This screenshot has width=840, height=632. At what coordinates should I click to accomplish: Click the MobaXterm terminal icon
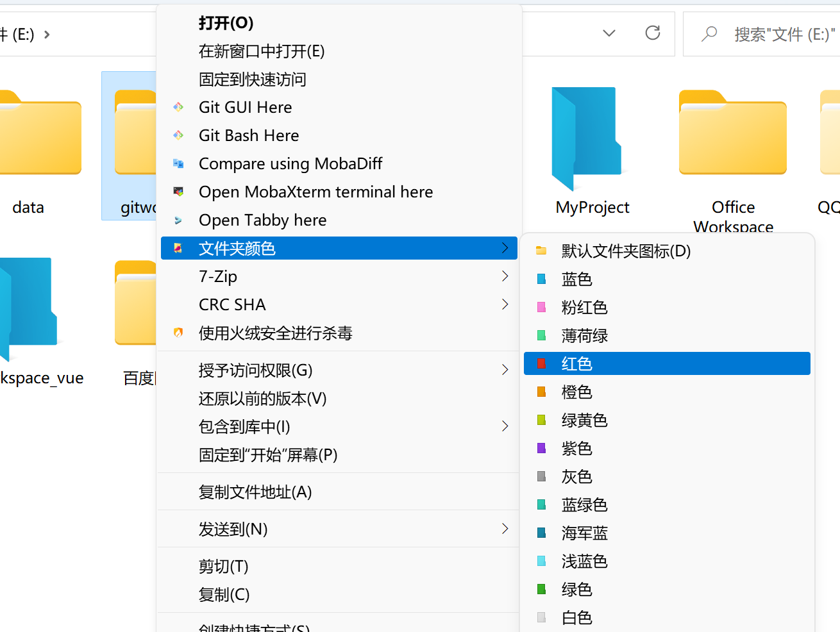178,192
